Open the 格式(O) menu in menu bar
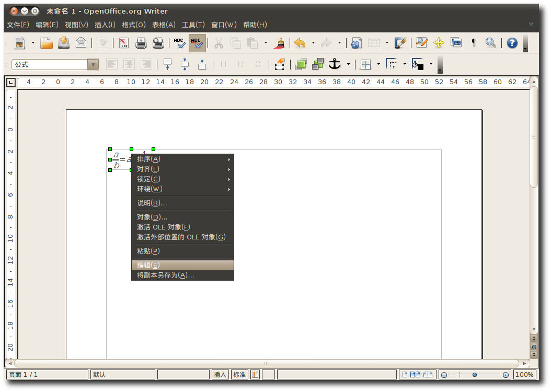Image resolution: width=551 pixels, height=392 pixels. click(x=133, y=25)
